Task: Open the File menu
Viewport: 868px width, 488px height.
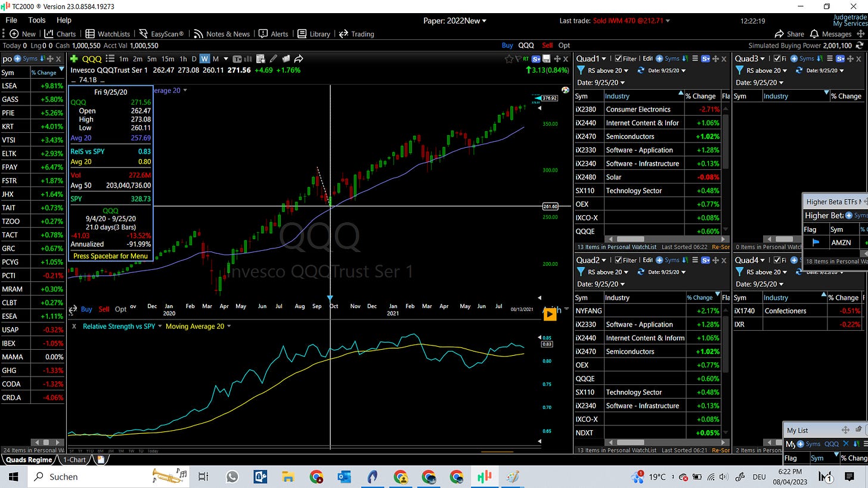Action: pos(11,20)
